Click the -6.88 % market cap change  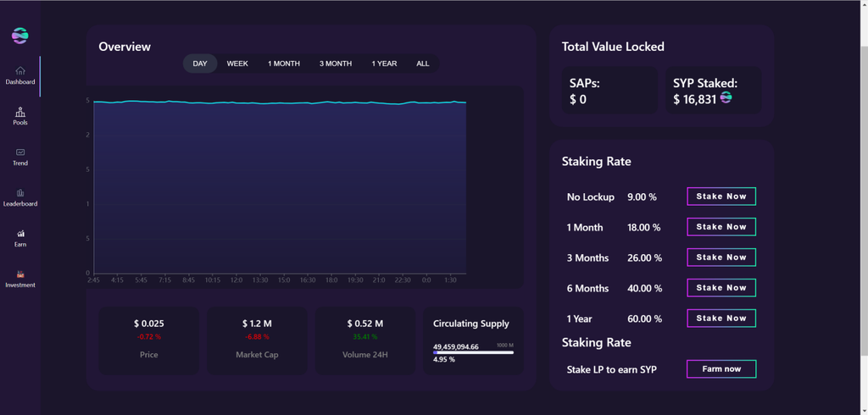click(257, 336)
